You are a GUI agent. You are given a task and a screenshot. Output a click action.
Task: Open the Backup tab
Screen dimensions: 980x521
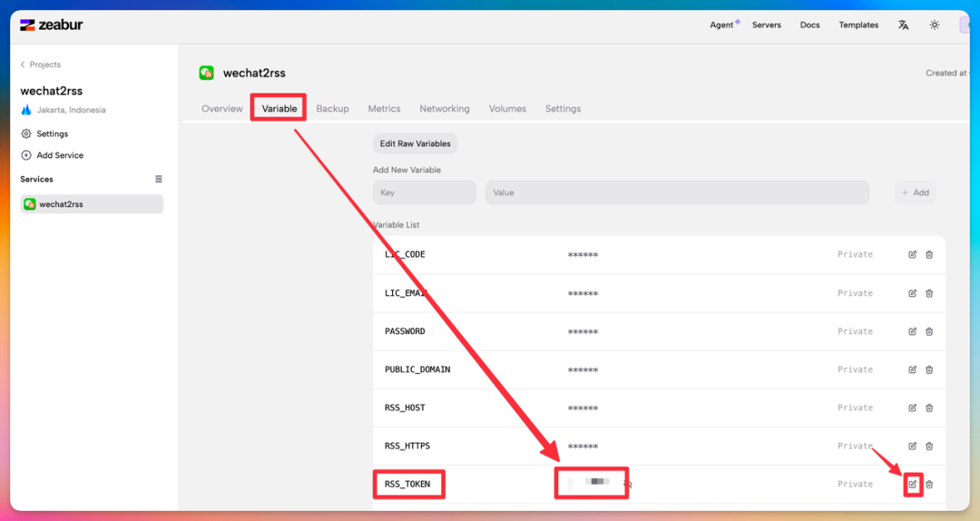coord(332,109)
